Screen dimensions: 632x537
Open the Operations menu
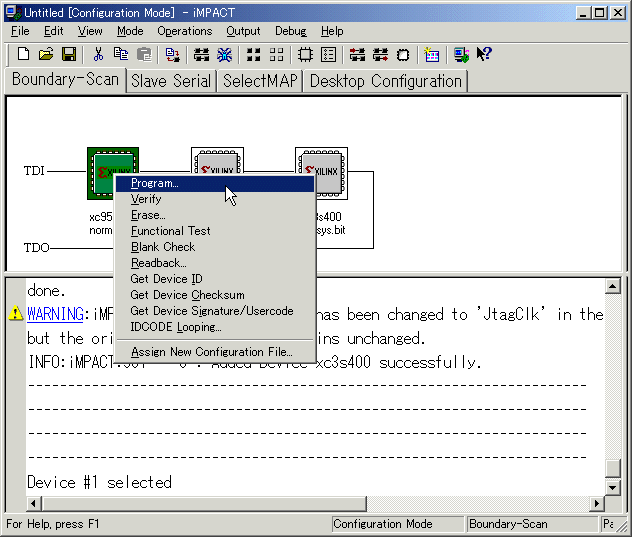[x=185, y=31]
